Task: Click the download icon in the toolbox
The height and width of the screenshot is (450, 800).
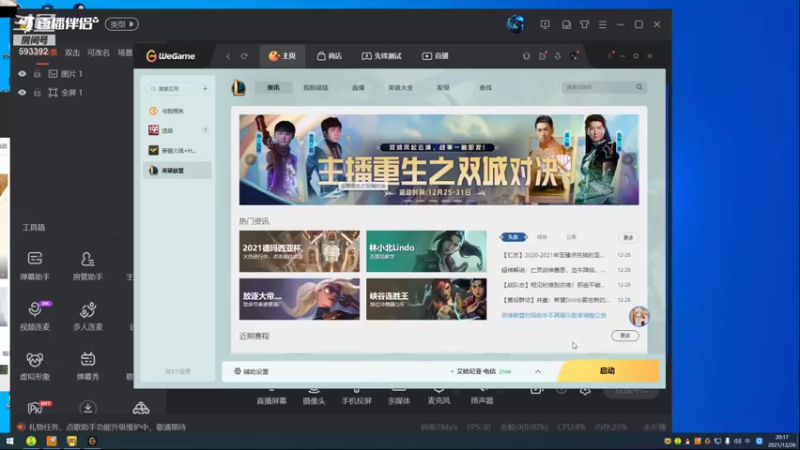Action: click(88, 408)
